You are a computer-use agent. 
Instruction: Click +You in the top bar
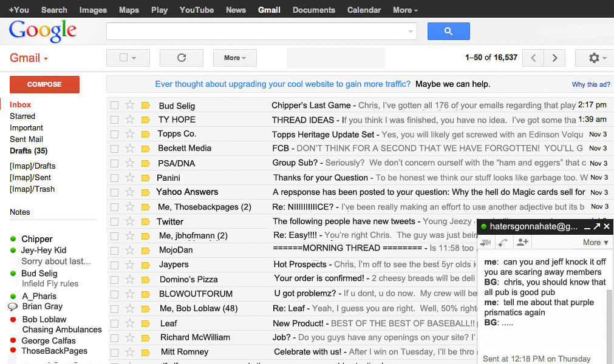click(x=19, y=10)
